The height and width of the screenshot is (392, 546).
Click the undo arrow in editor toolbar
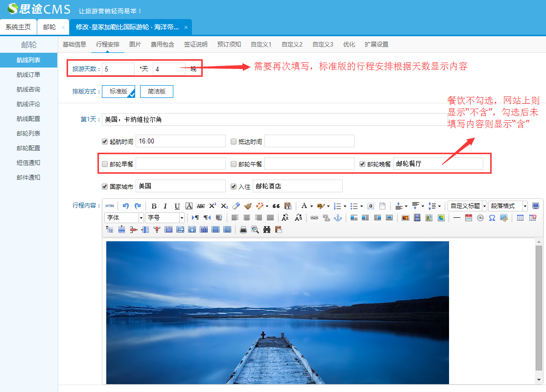[x=126, y=206]
